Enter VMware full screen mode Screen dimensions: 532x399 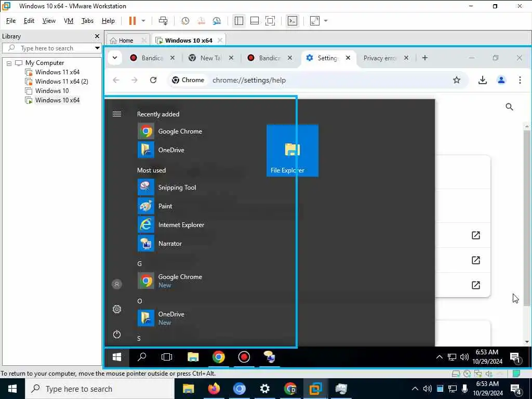[x=270, y=21]
